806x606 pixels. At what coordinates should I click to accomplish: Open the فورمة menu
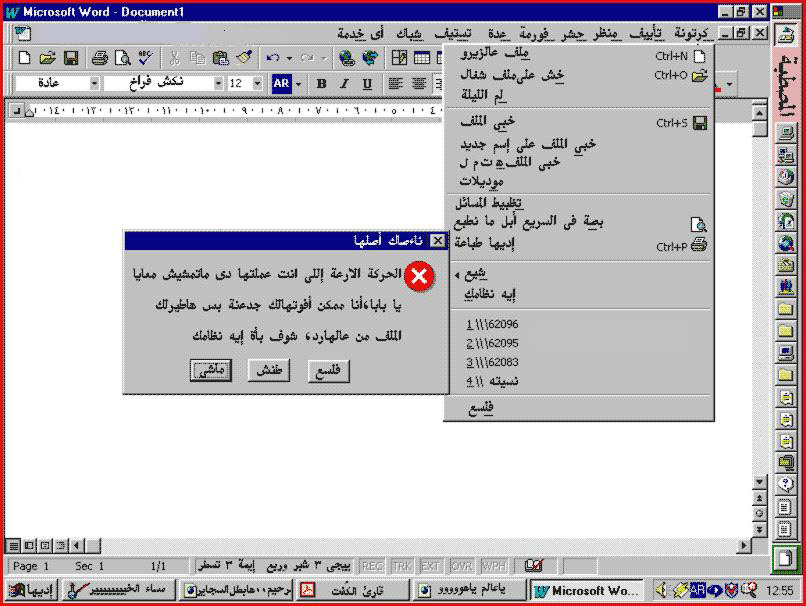point(534,34)
